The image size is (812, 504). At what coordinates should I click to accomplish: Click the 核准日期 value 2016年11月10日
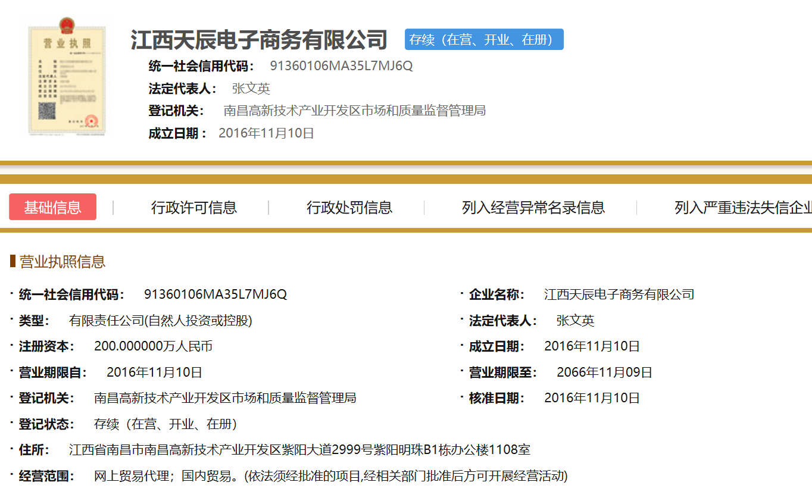coord(592,398)
